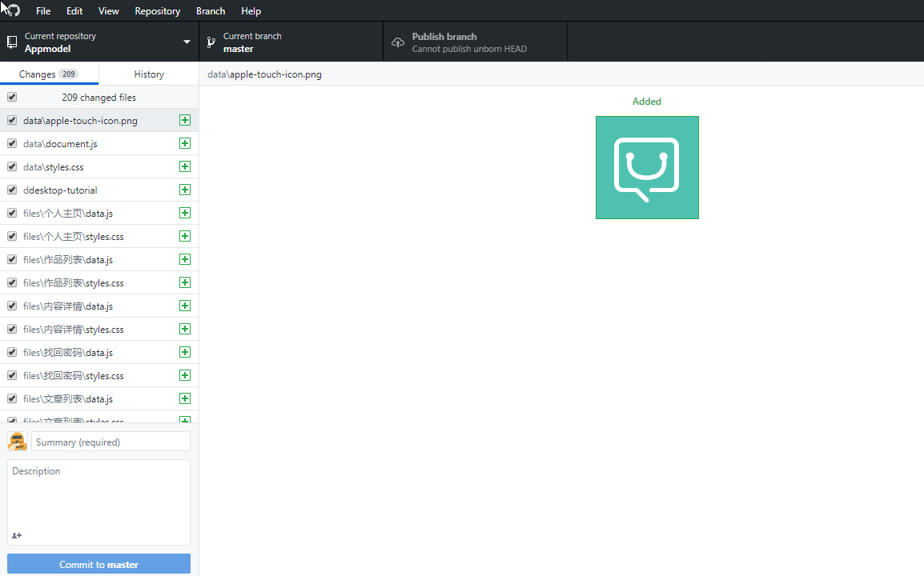Select files\个人主页\styles.css row
The height and width of the screenshot is (576, 924).
click(99, 236)
